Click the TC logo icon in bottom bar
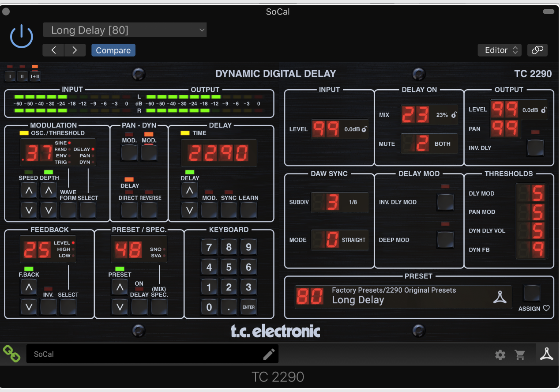 coord(547,354)
